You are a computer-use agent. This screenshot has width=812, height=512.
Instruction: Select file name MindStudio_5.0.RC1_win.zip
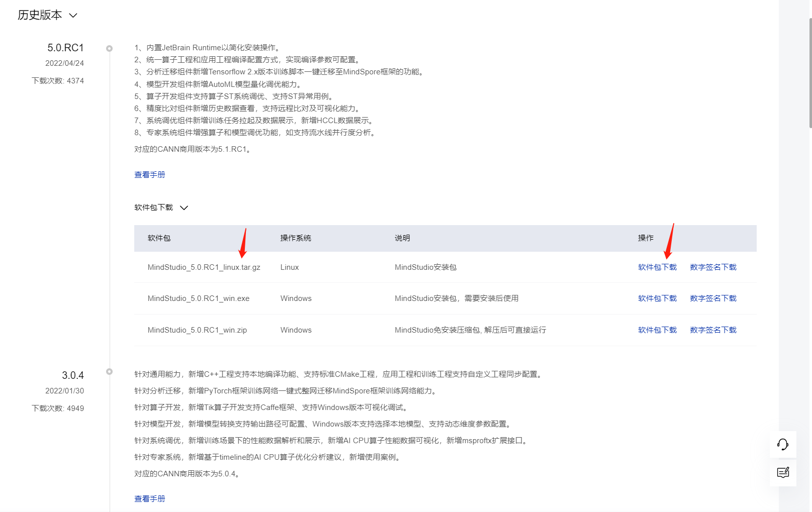pos(197,330)
